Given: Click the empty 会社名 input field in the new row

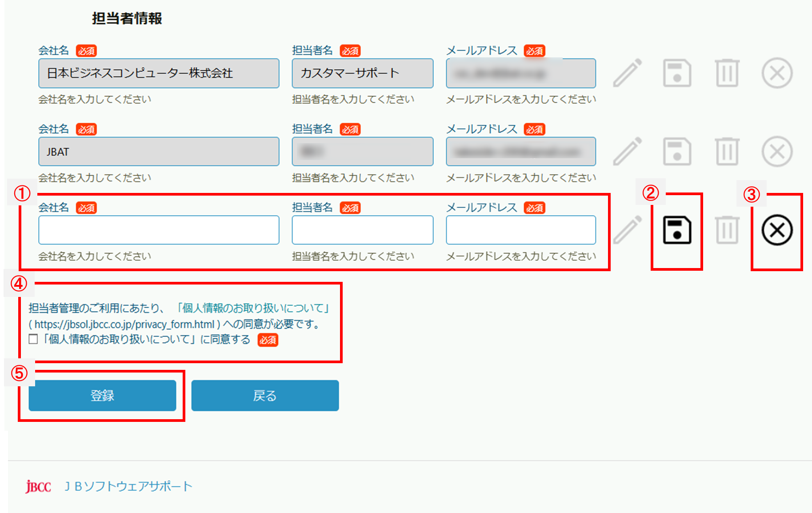Looking at the screenshot, I should tap(159, 230).
